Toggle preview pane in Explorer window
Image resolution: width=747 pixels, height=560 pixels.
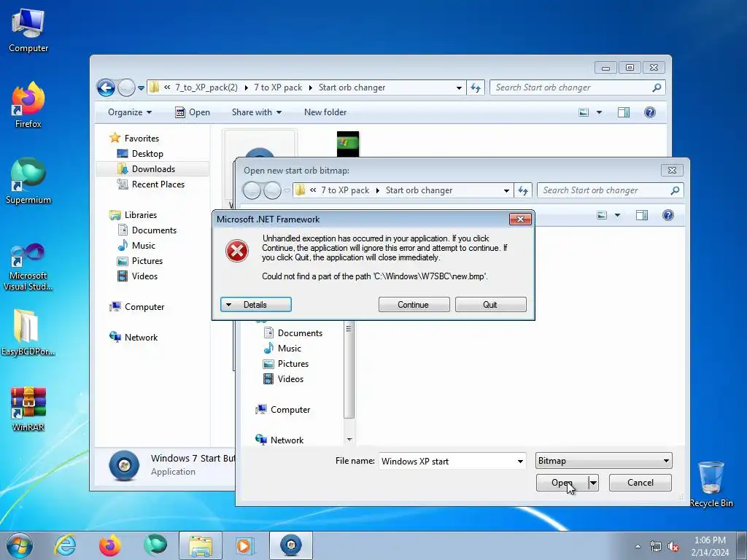click(624, 112)
